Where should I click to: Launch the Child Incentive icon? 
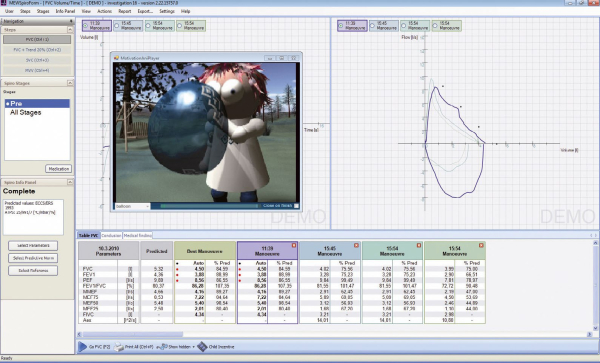pyautogui.click(x=202, y=347)
